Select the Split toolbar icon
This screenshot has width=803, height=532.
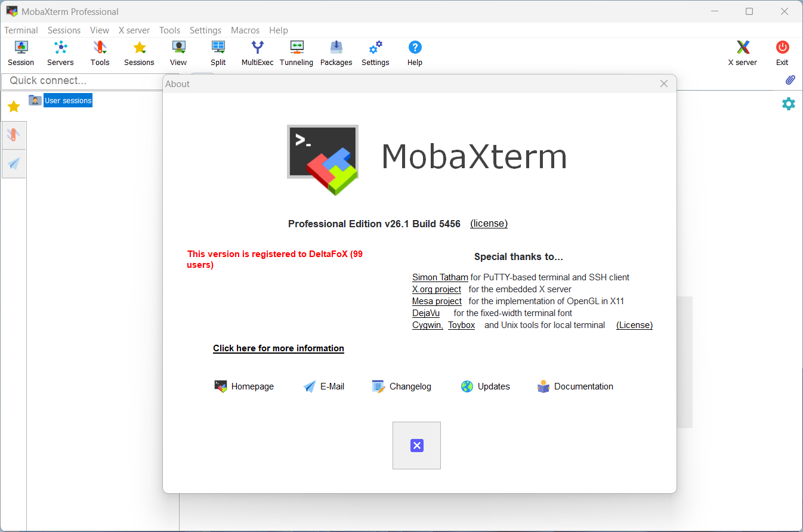(218, 53)
